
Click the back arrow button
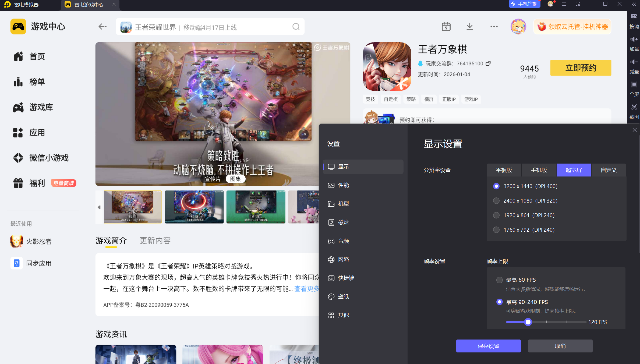tap(102, 27)
